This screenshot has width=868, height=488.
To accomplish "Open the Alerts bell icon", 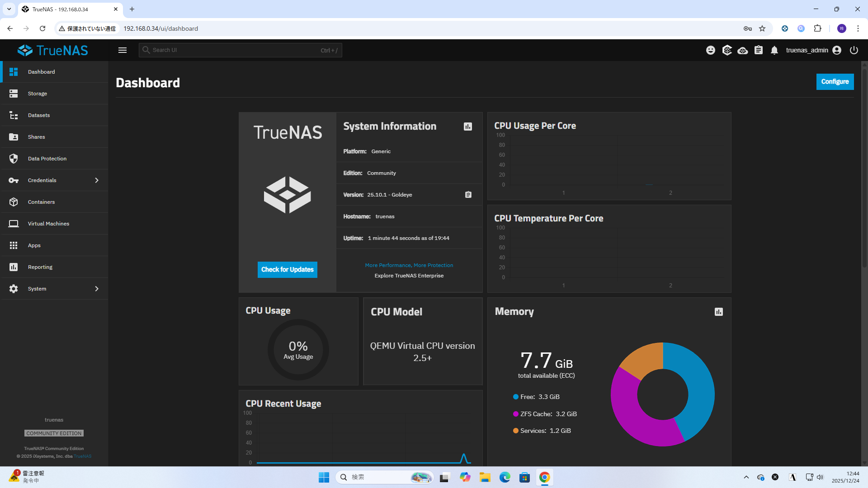I will pos(774,50).
